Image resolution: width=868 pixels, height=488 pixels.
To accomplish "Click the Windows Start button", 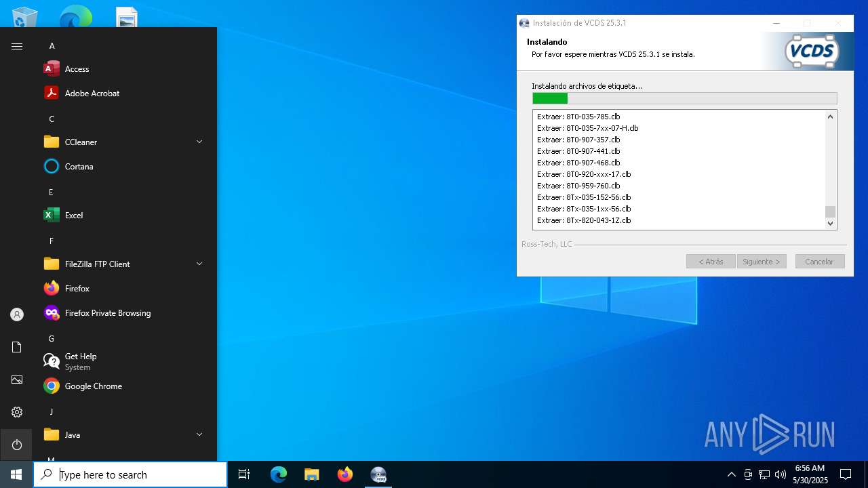I will tap(16, 474).
